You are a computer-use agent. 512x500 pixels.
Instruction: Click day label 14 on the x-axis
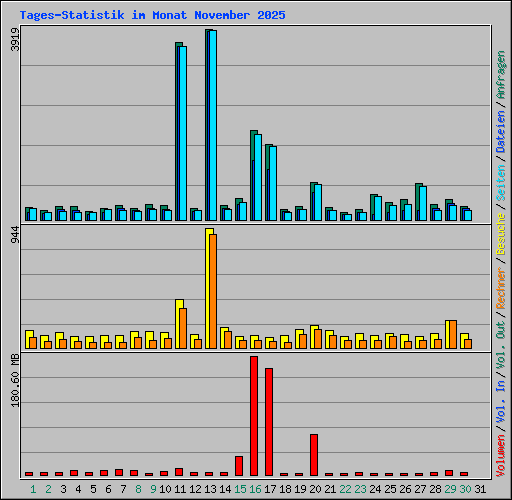click(x=225, y=489)
